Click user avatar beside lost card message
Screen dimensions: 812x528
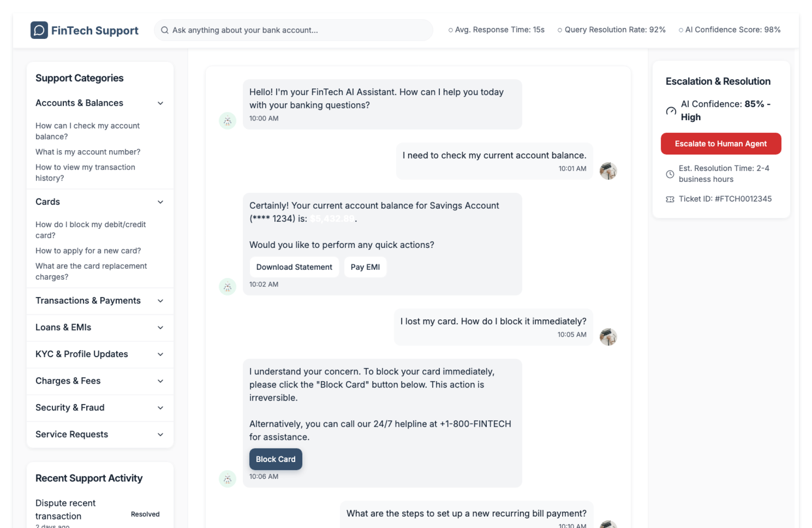click(608, 337)
